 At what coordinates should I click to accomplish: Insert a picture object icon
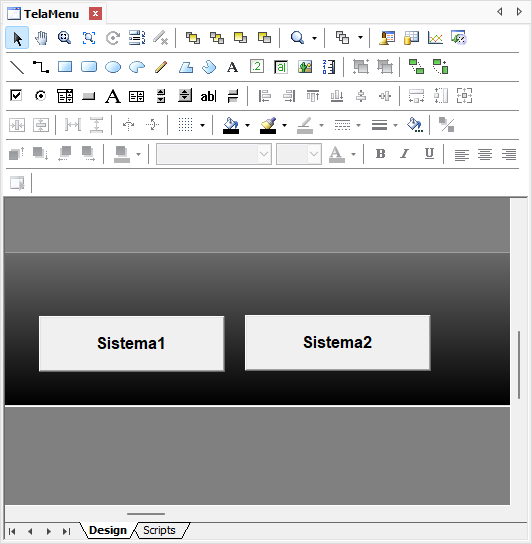coord(305,67)
